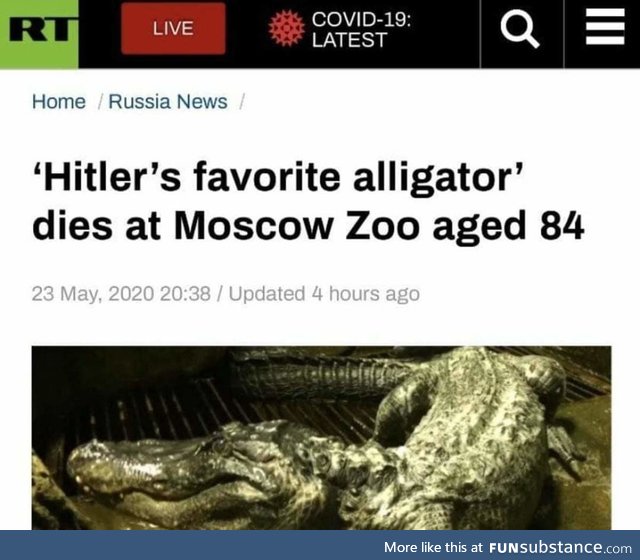The image size is (640, 560).
Task: Open the search magnifier icon
Action: pos(520,29)
